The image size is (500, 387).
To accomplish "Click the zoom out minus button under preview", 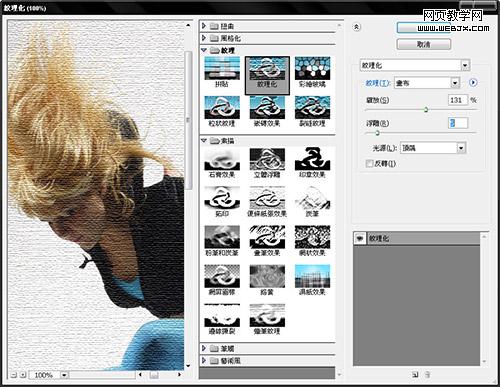I will tap(14, 375).
